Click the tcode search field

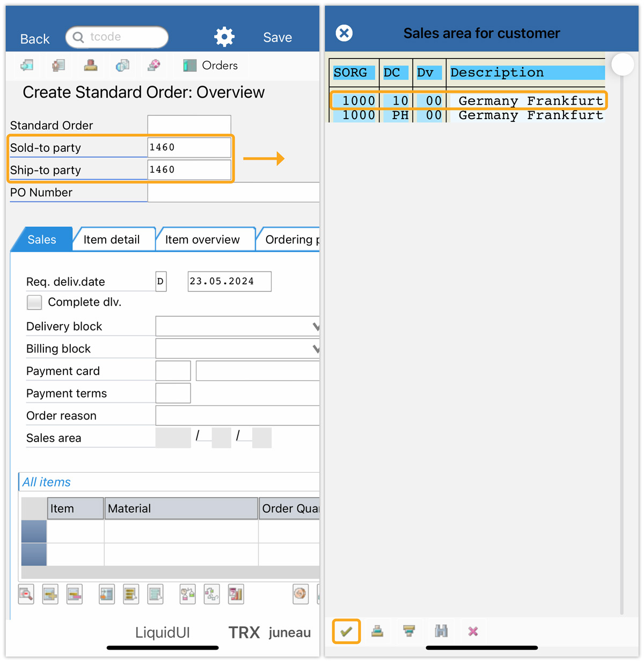[123, 37]
